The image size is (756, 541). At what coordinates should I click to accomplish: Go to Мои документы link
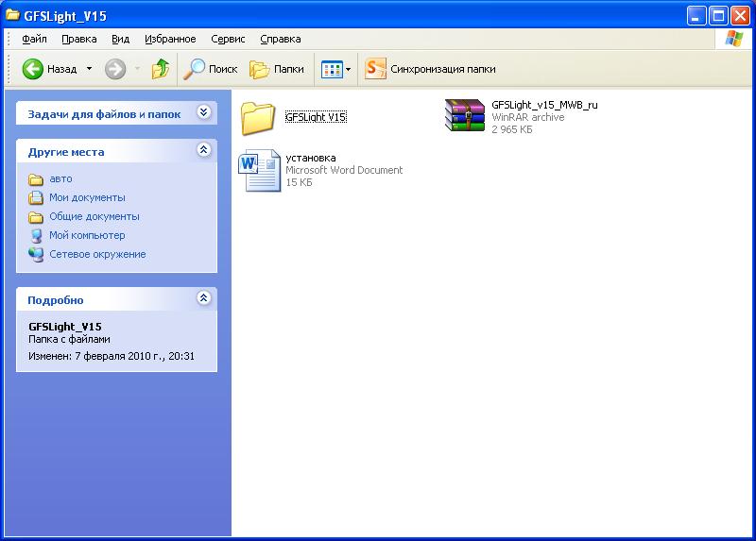[87, 197]
